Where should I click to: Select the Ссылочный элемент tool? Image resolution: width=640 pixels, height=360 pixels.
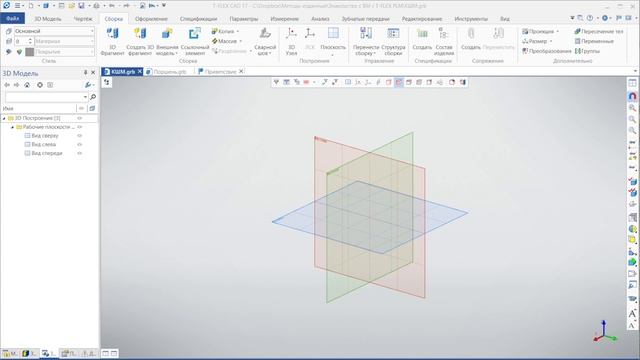tap(195, 41)
